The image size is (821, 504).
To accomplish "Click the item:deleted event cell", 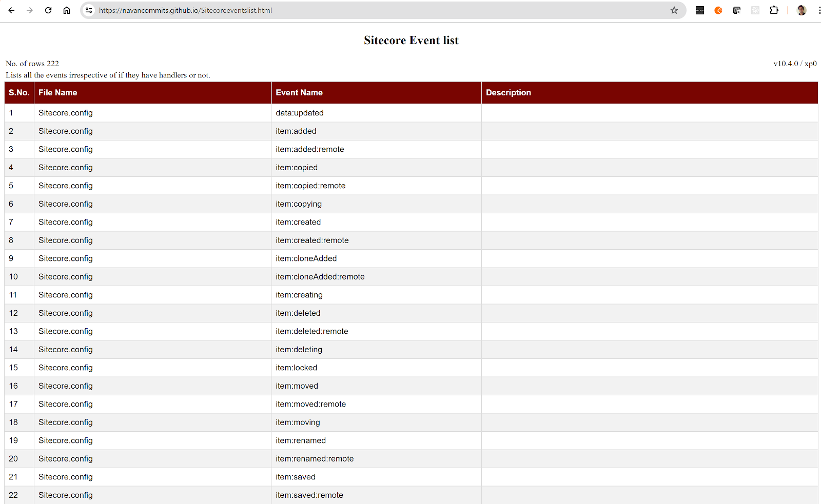I will point(377,313).
